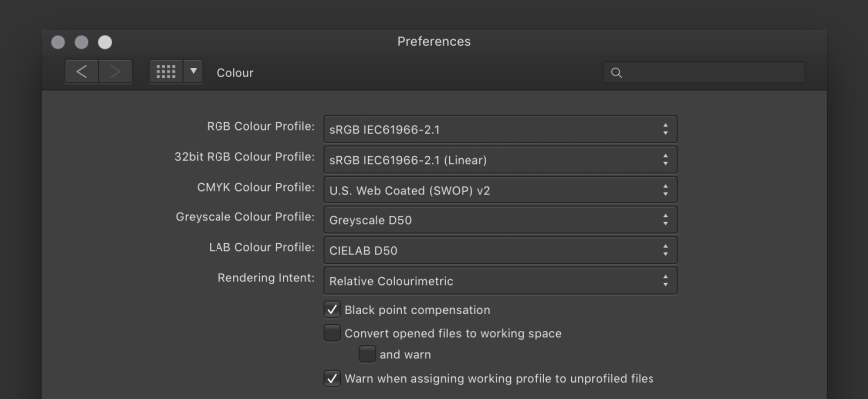Minimize the Preferences window
The width and height of the screenshot is (868, 399).
(x=81, y=42)
